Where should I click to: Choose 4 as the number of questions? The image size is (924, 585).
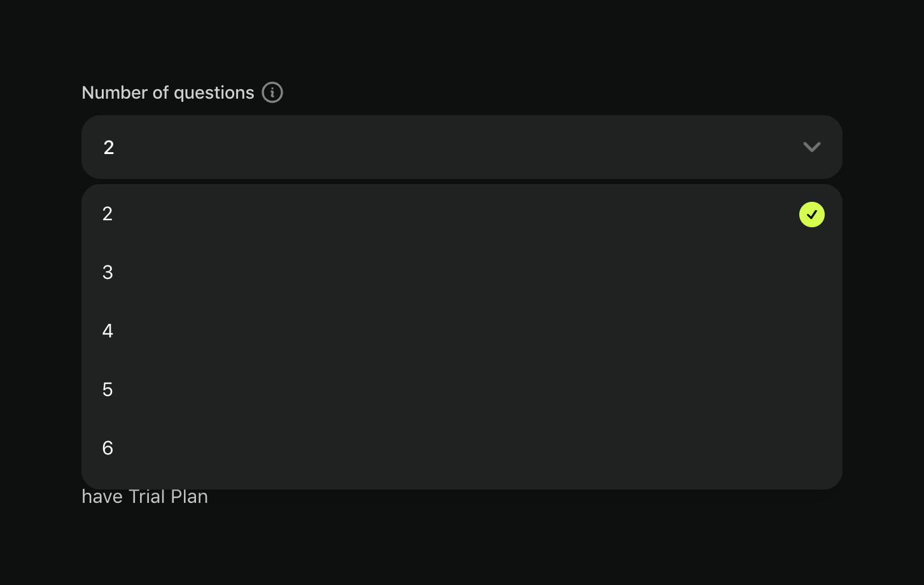coord(108,331)
